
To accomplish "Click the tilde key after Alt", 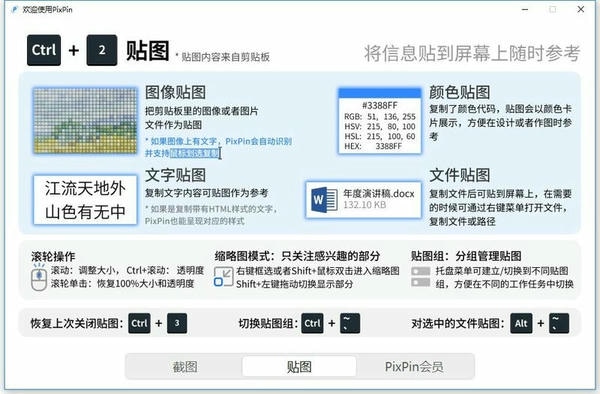I will [559, 324].
